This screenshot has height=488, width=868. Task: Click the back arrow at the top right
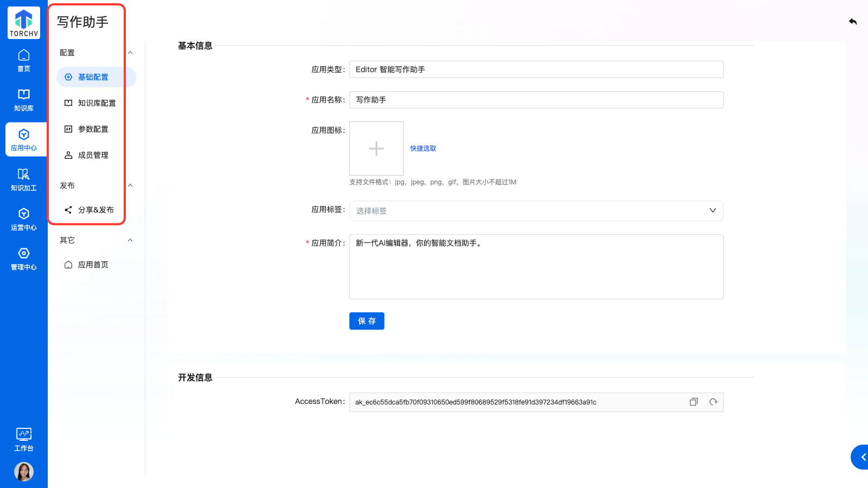point(853,22)
